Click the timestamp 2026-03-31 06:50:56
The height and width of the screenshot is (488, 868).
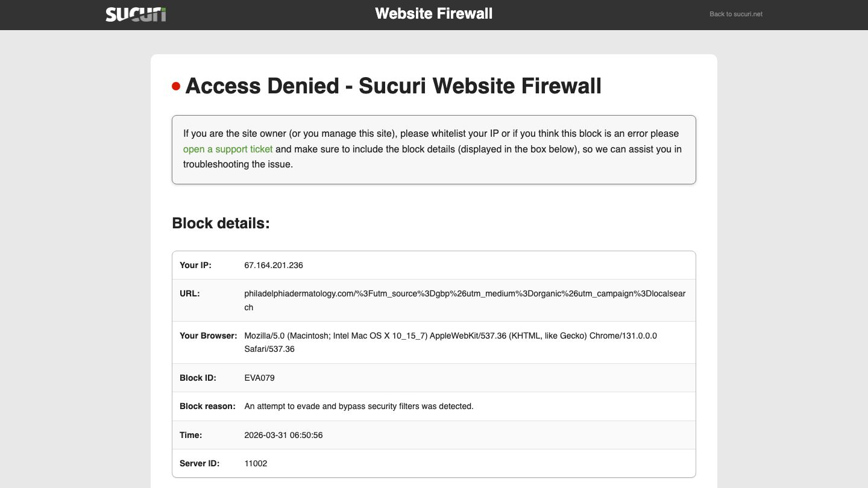[283, 435]
